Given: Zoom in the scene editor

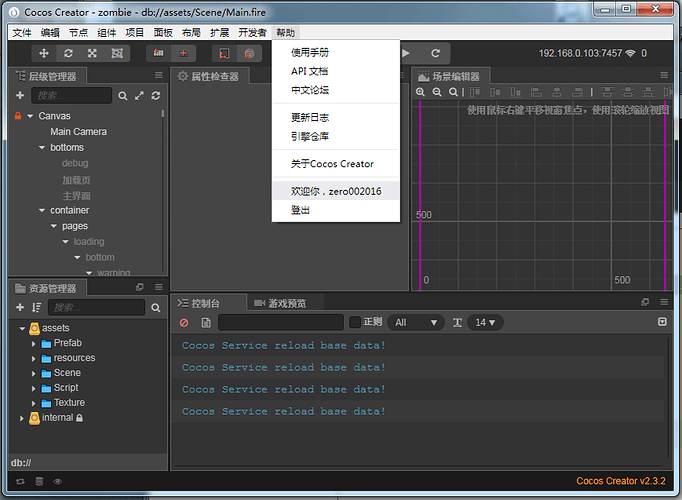Looking at the screenshot, I should (x=420, y=92).
